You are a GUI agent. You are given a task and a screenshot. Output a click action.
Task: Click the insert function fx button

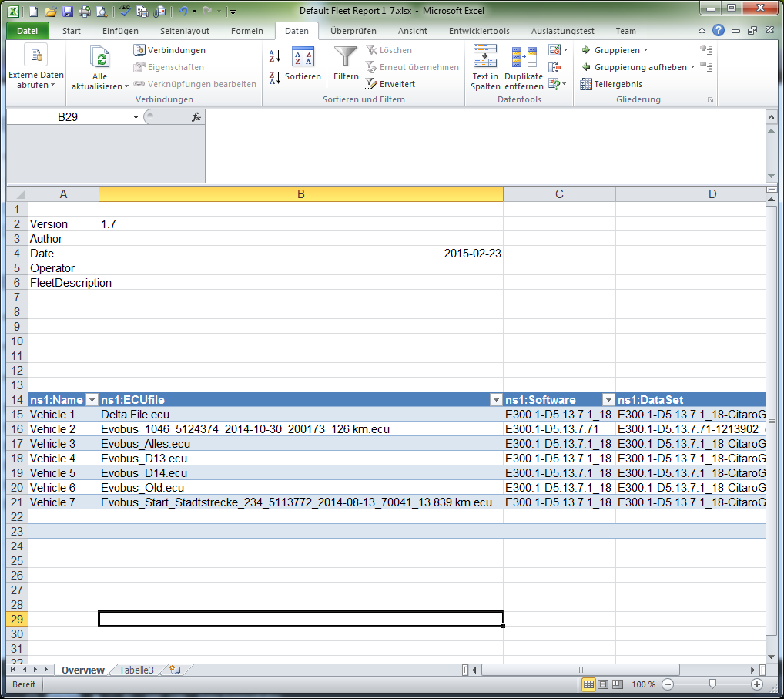(196, 117)
